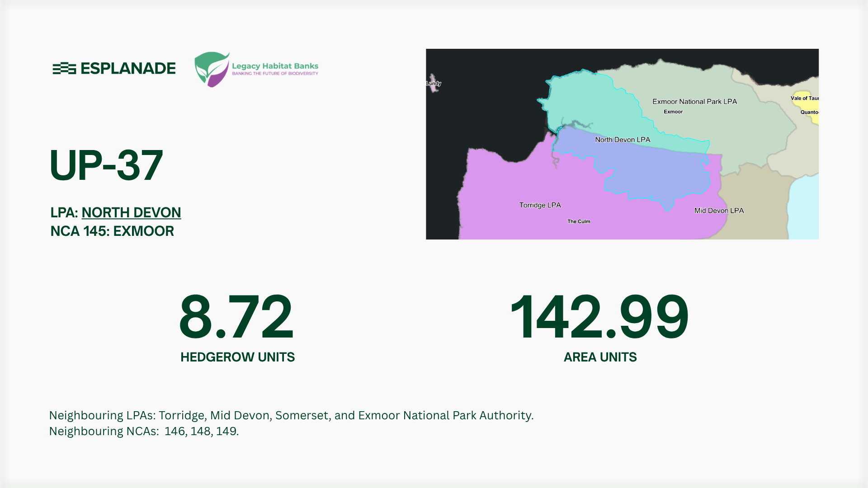
Task: Click the Mid Devon LPA map label
Action: (719, 211)
